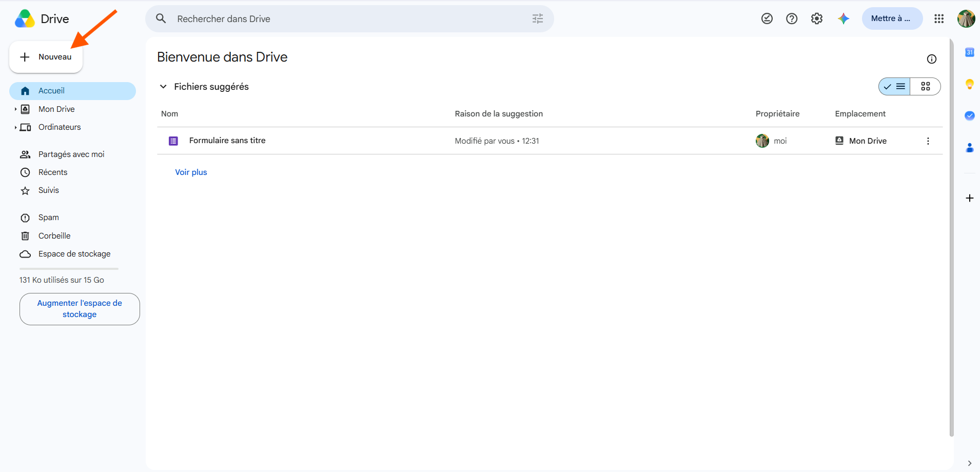Click the Rechercher dans Drive field
This screenshot has height=472, width=980.
coord(349,19)
